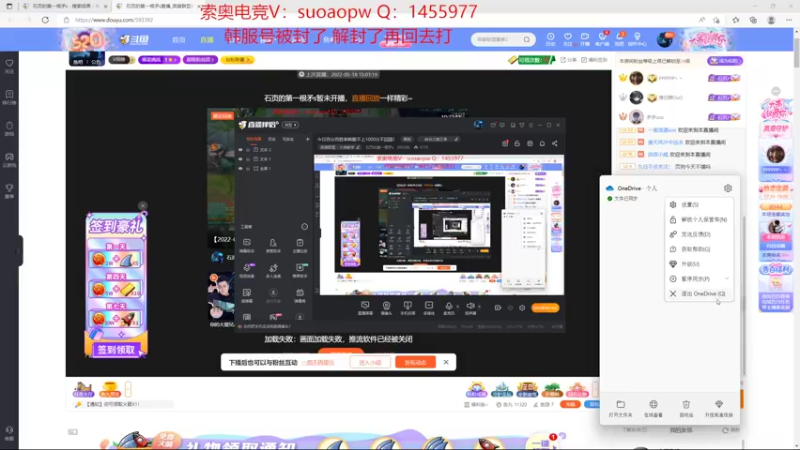800x450 pixels.
Task: Open 创作中心 icon in Douyu header
Action: [637, 39]
